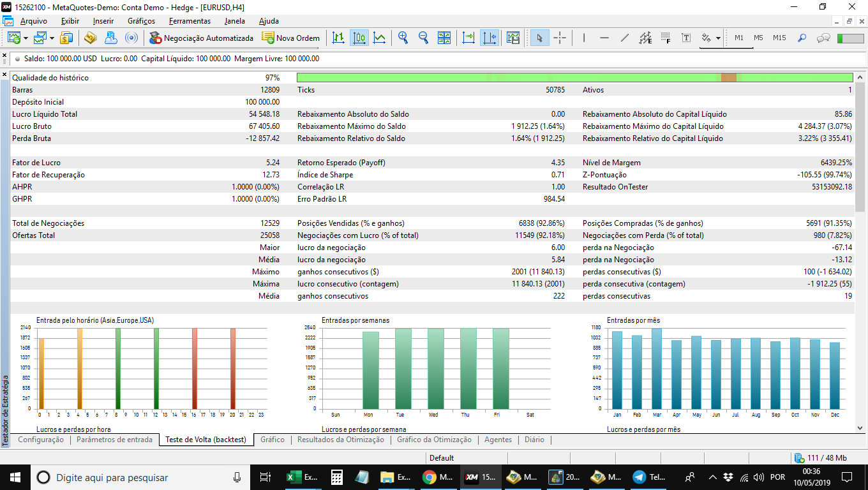Switch to Diário tab
868x490 pixels.
pyautogui.click(x=535, y=440)
